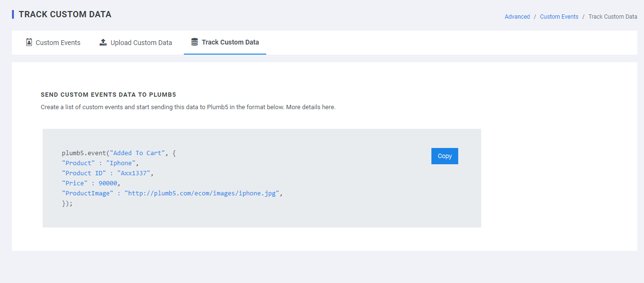Click the upload icon beside Upload Custom Data

coord(103,42)
